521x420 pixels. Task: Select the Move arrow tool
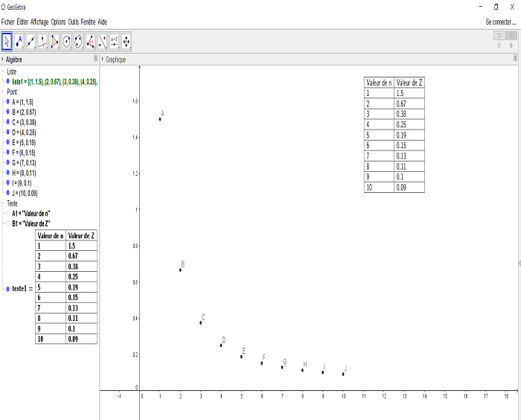(7, 41)
